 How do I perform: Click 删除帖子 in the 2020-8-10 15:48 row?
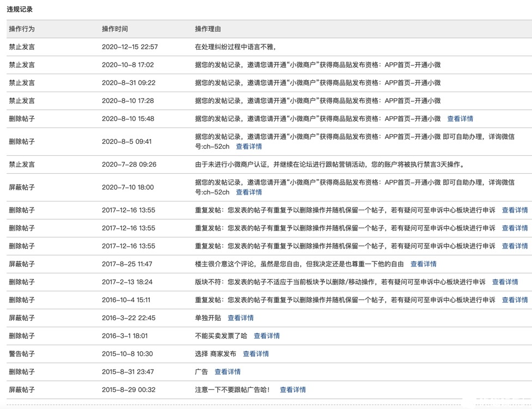click(22, 119)
